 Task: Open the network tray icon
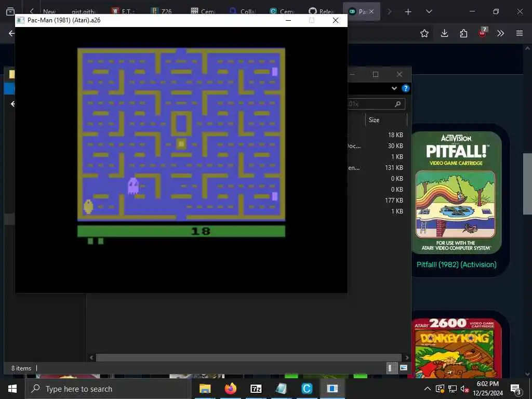[453, 389]
